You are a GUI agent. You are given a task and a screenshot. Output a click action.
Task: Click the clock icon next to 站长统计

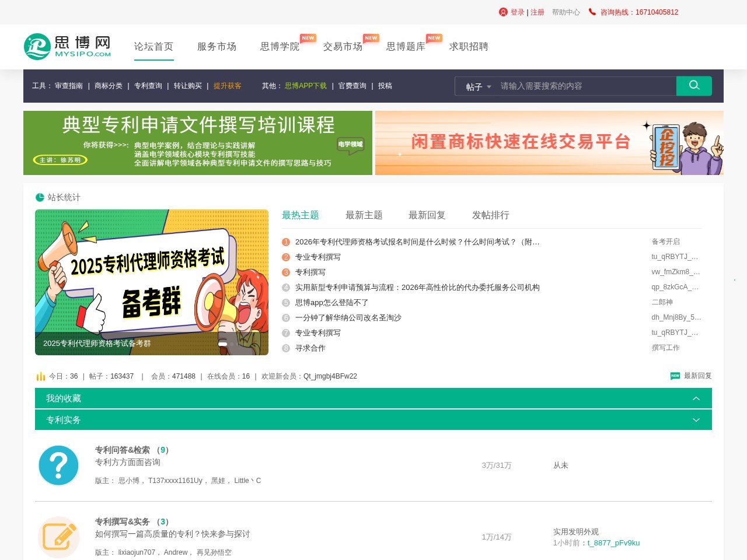pyautogui.click(x=40, y=197)
